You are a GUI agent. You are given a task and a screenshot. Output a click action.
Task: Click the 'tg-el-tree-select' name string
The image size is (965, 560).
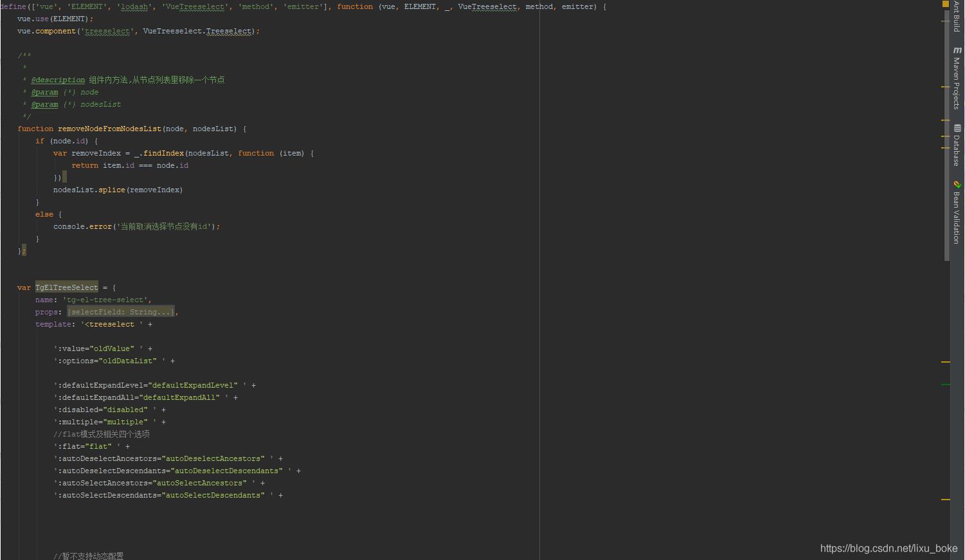pyautogui.click(x=107, y=300)
